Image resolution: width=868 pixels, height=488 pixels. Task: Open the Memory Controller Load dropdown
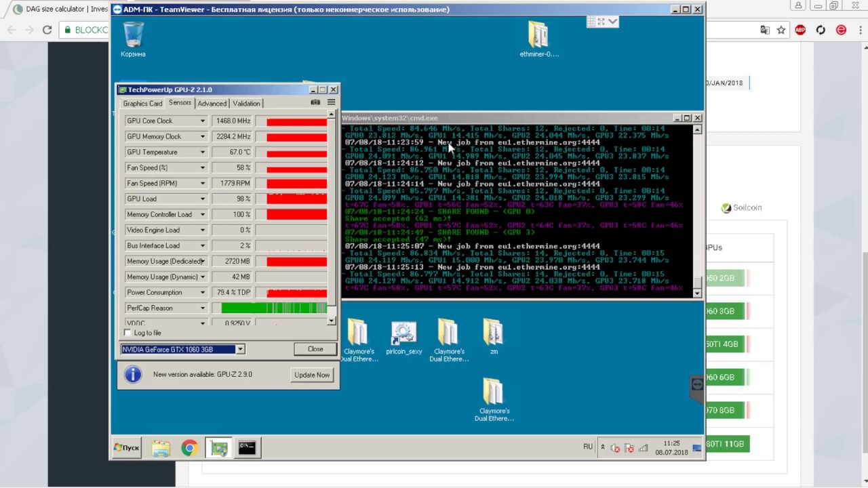pyautogui.click(x=202, y=214)
